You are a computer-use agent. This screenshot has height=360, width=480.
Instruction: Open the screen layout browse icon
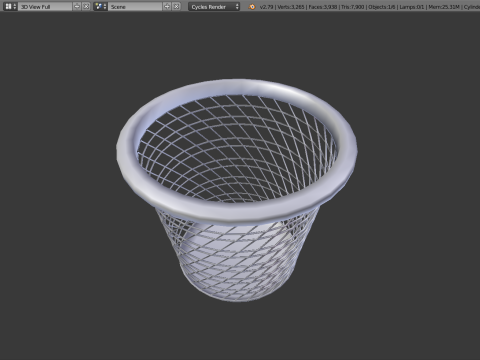point(10,6)
